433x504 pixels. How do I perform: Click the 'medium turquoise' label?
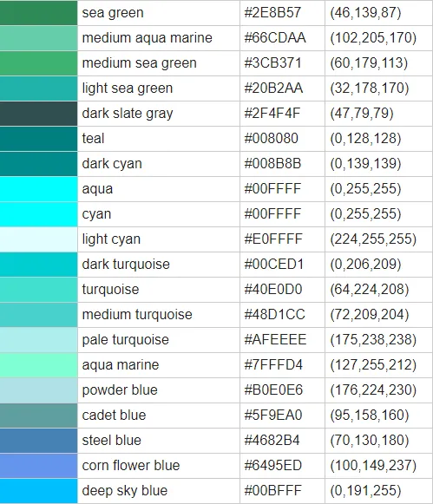pos(137,315)
